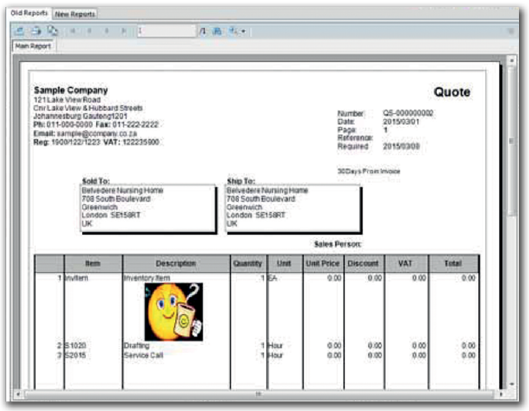Click the smiley mug inventory item image
This screenshot has width=529, height=411.
(174, 312)
